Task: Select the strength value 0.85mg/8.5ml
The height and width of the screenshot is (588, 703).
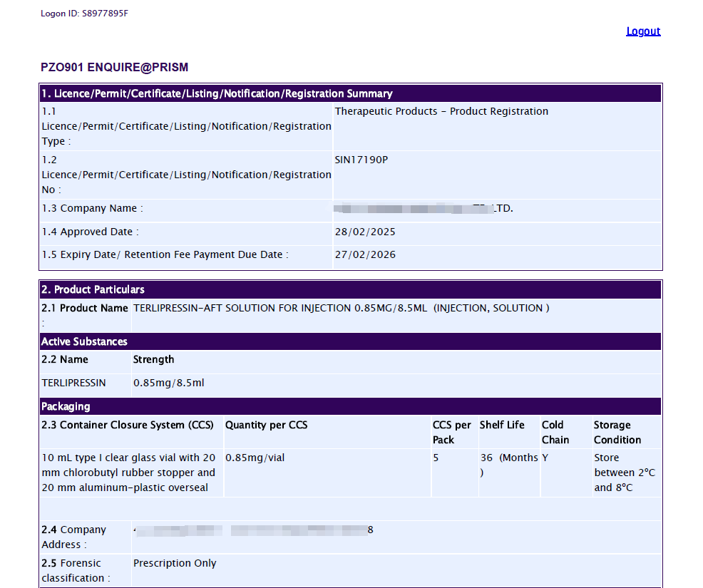Action: (x=169, y=383)
